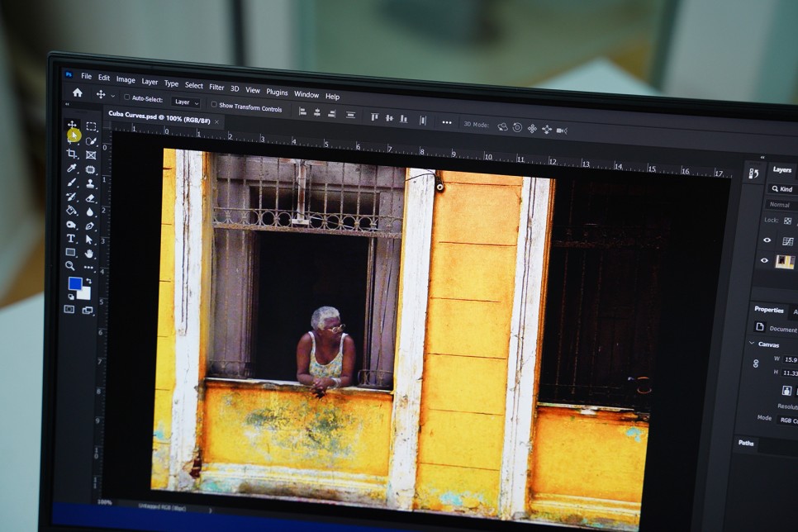Open the Plugins menu

point(277,93)
